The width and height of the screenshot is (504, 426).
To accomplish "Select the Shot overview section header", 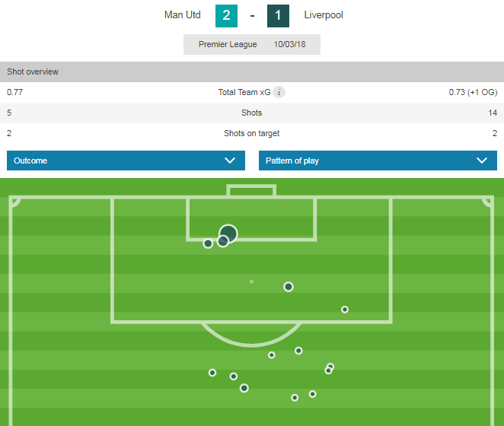I will coord(33,72).
